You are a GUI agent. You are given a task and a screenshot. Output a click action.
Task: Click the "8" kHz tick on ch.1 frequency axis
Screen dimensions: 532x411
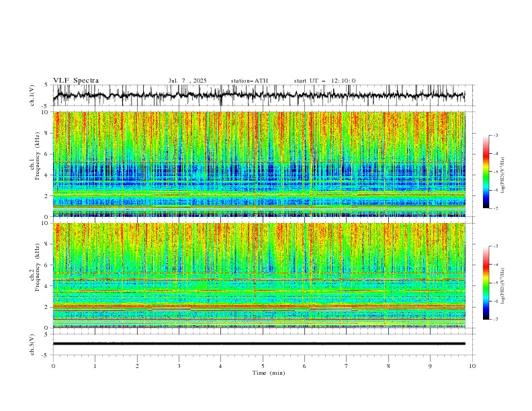47,133
